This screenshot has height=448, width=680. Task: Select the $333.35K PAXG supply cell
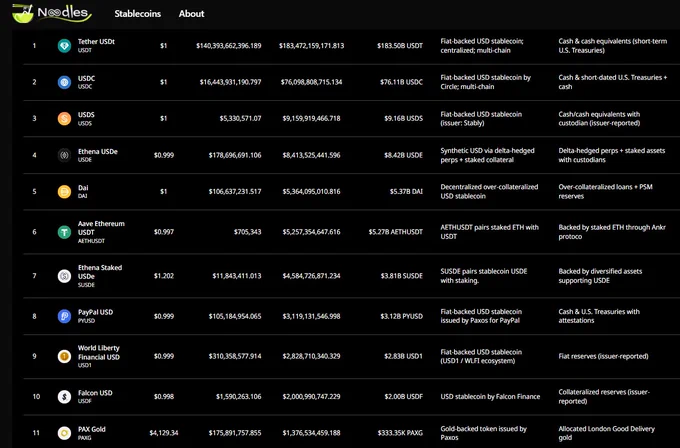tap(400, 433)
